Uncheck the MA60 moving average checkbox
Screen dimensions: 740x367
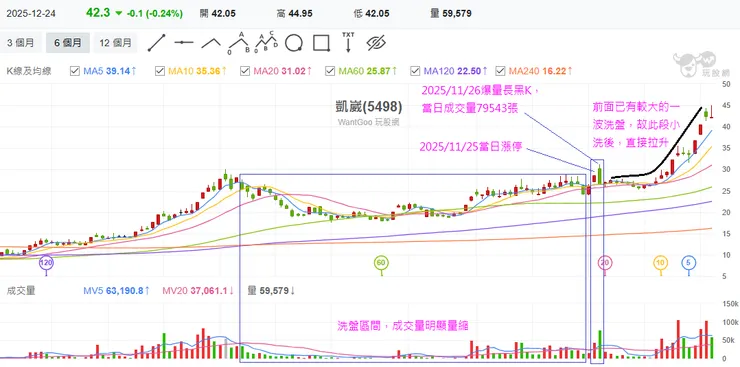[x=329, y=71]
